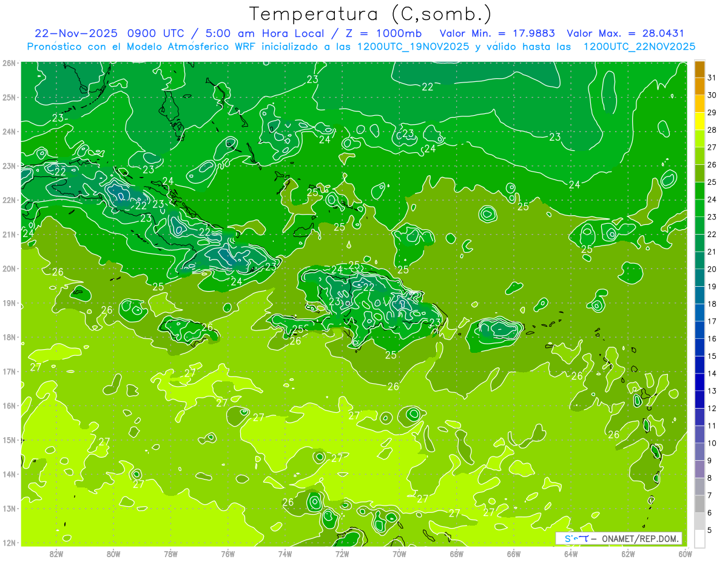Click colorbar label 12
This screenshot has height=562, width=728.
(x=712, y=408)
